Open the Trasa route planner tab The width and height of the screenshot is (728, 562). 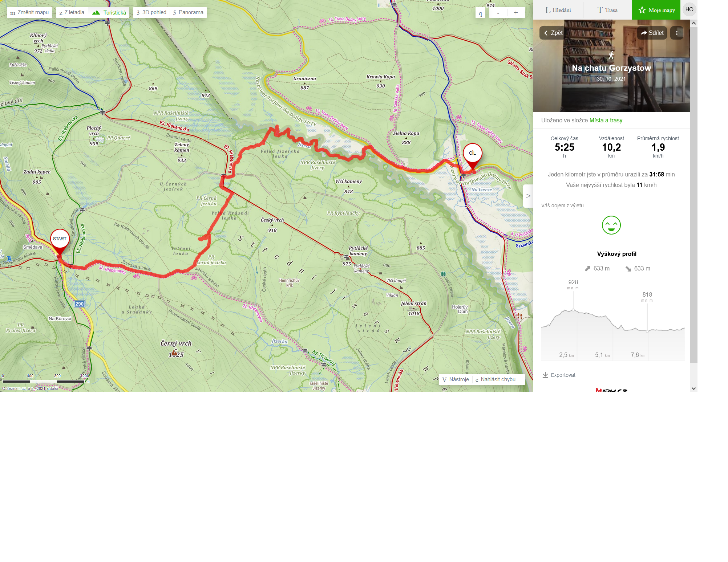click(x=607, y=10)
